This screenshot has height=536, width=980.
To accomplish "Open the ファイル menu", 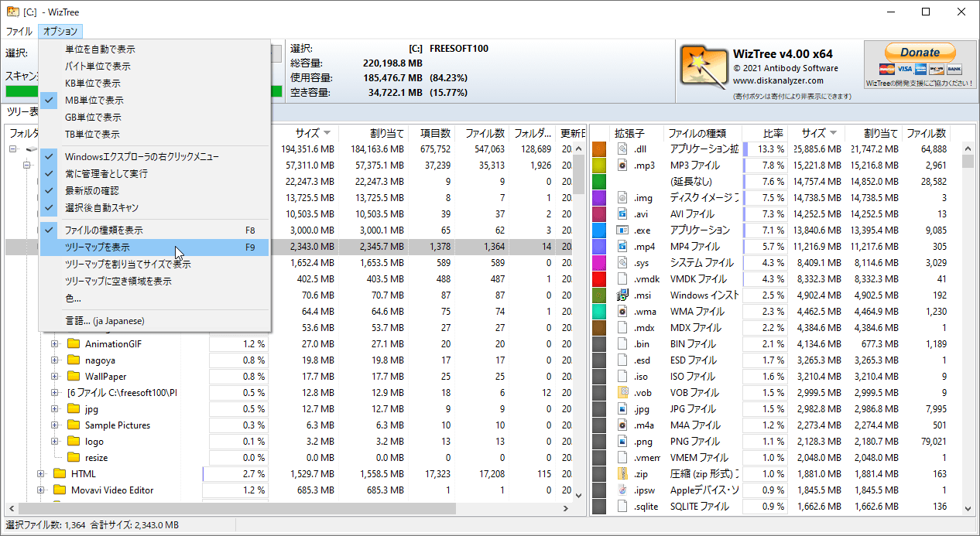I will pos(19,32).
